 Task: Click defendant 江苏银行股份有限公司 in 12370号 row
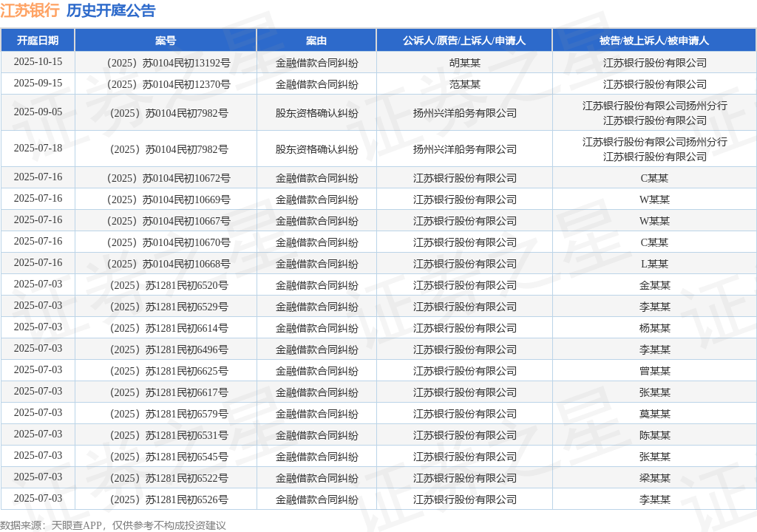click(x=655, y=84)
